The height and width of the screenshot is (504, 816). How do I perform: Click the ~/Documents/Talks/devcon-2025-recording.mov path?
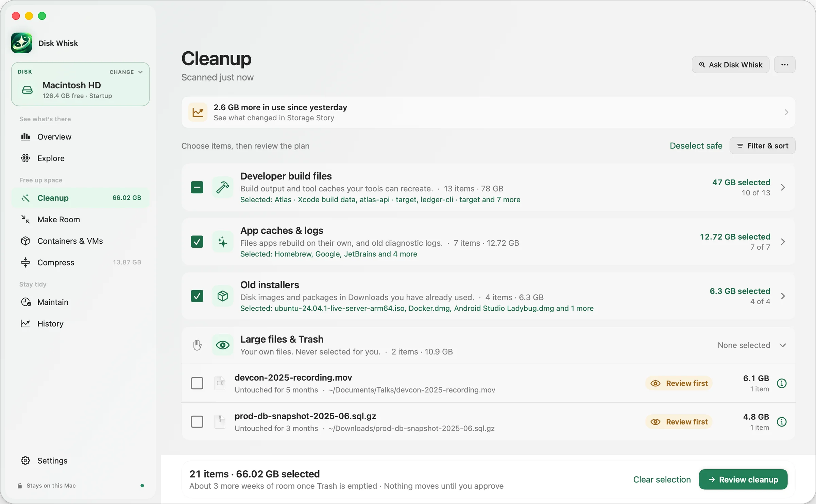coord(412,390)
